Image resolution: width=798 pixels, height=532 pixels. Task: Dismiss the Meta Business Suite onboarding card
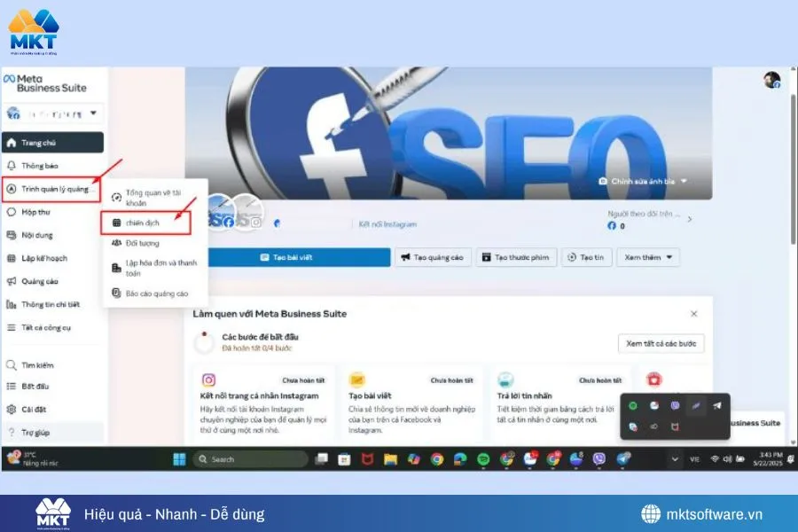click(x=694, y=313)
